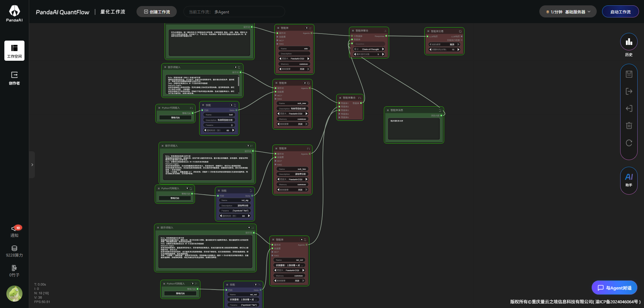Click the 9228算力 compute power icon
This screenshot has width=644, height=308.
coord(14,249)
